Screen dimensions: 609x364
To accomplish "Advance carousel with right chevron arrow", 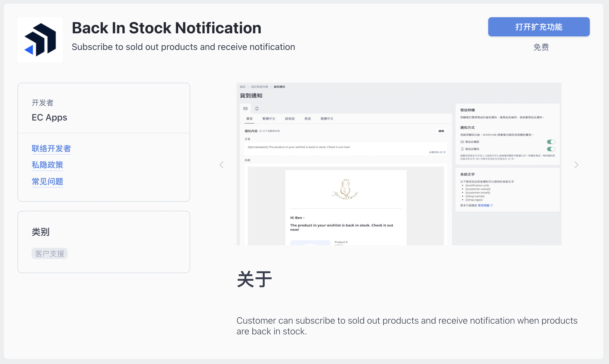I will point(577,165).
